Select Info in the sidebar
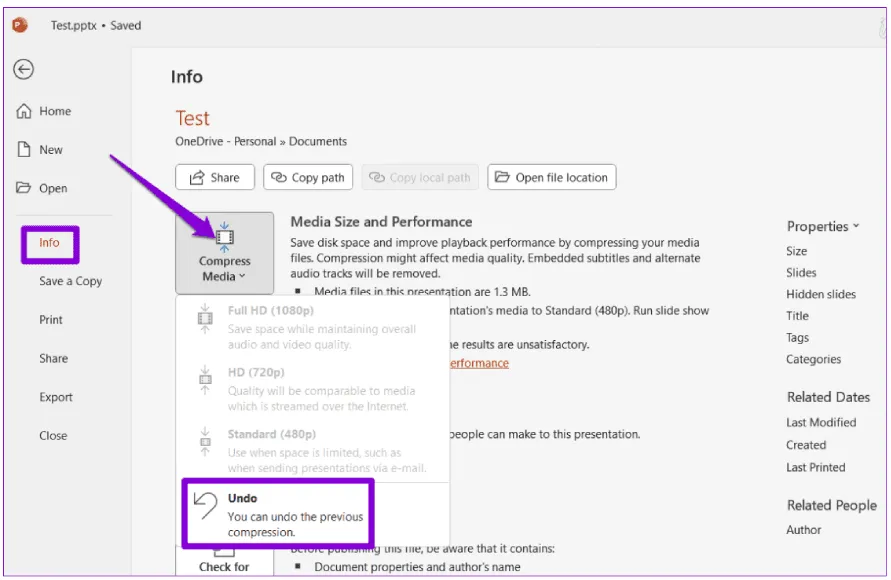This screenshot has width=891, height=580. pyautogui.click(x=49, y=243)
